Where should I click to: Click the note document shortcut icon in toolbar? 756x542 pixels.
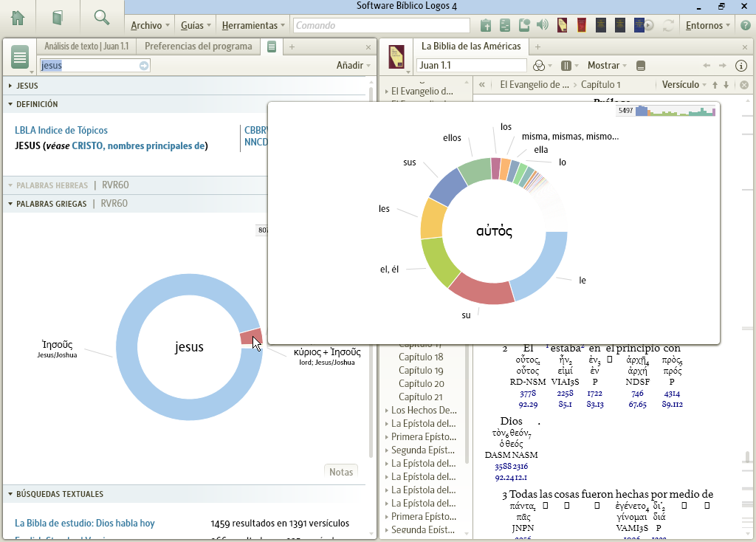pos(524,25)
